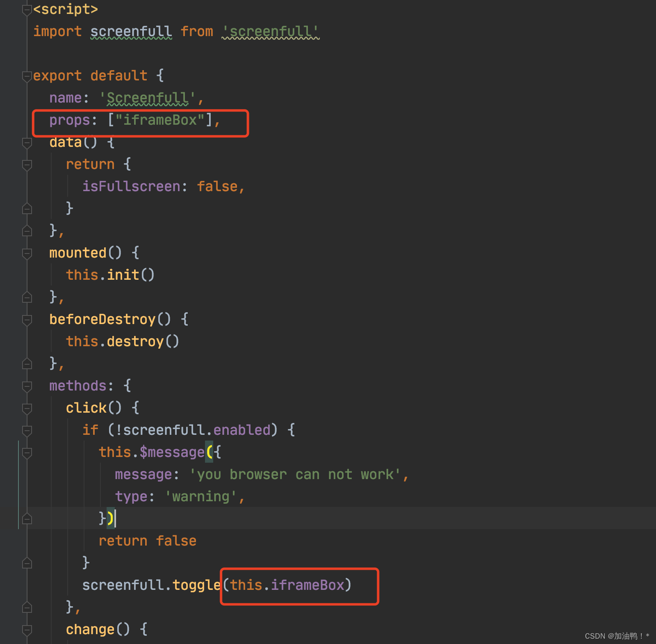
Task: Fold the beforeDestroy() hook in gutter
Action: (x=27, y=320)
